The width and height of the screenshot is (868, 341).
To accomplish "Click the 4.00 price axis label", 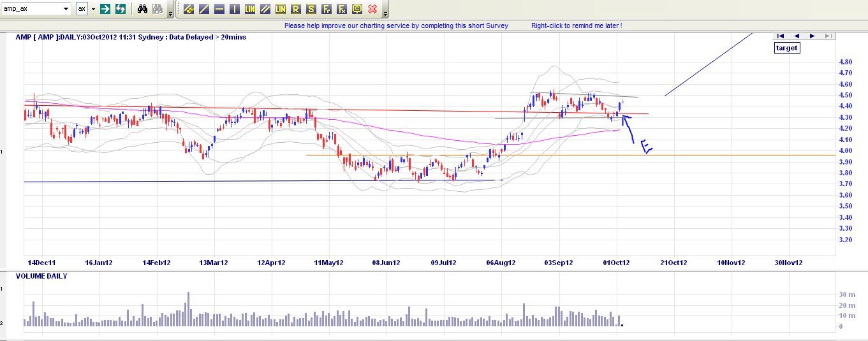I will (846, 150).
